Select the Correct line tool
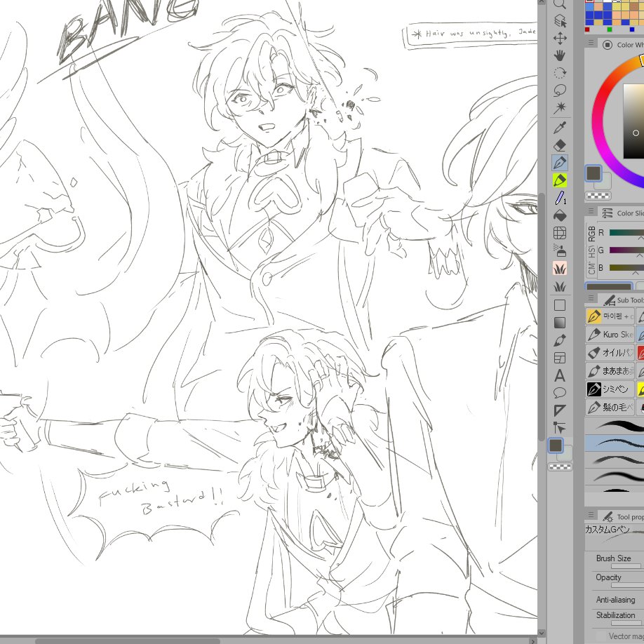This screenshot has height=644, width=644. point(560,428)
